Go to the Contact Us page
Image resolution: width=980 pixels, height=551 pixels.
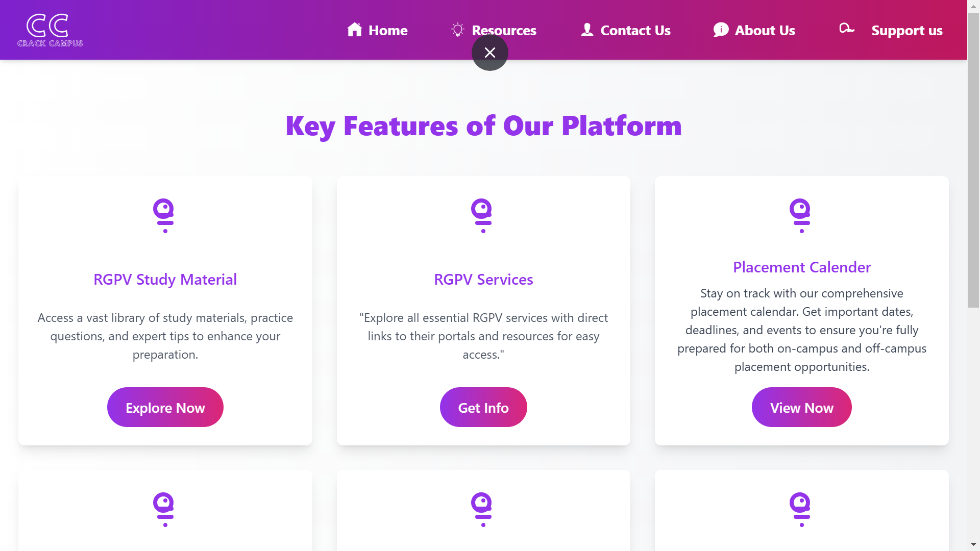[635, 31]
